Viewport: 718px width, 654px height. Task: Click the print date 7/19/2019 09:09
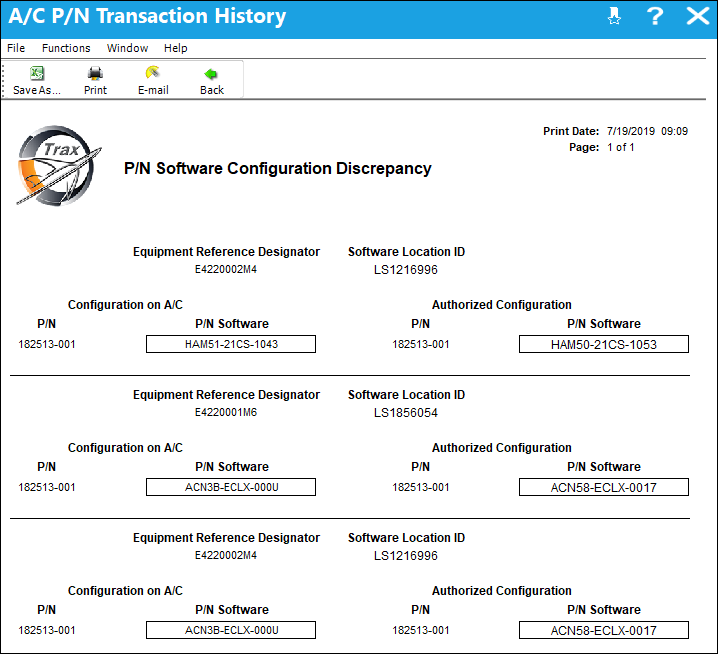[647, 131]
